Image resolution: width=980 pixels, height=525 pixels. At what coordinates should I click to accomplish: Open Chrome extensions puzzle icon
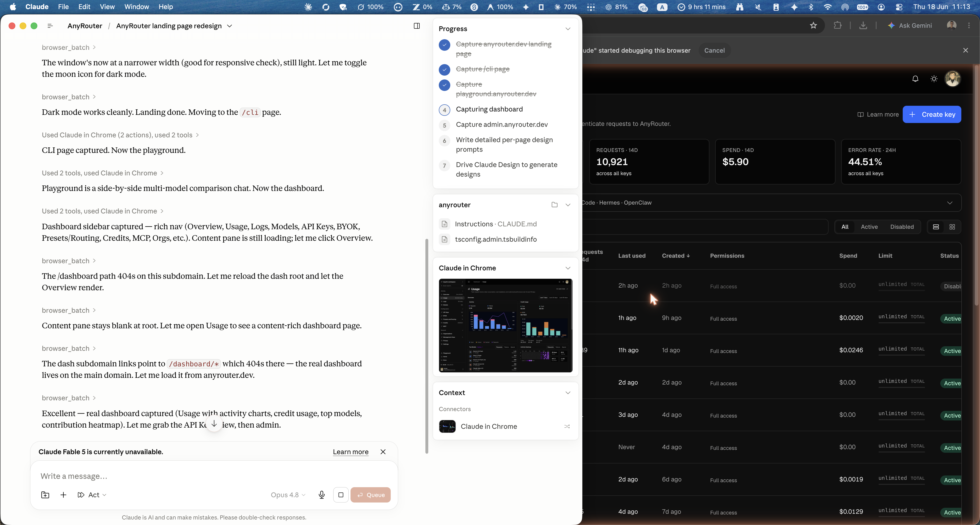tap(837, 26)
